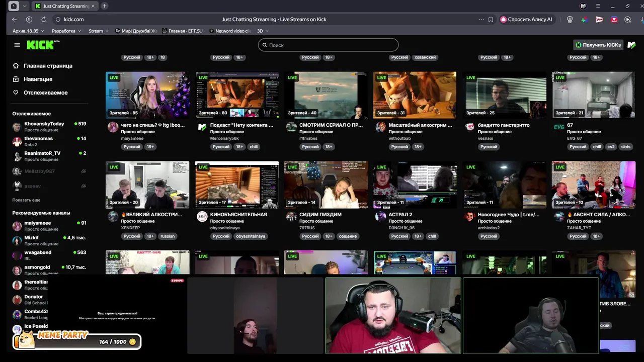Click the Спросить Алису AI button

[526, 19]
